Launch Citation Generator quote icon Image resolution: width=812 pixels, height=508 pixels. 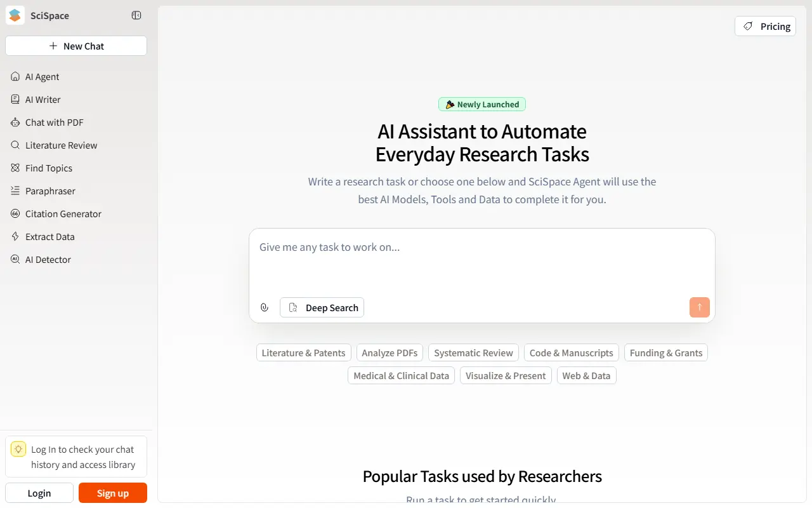pyautogui.click(x=15, y=214)
